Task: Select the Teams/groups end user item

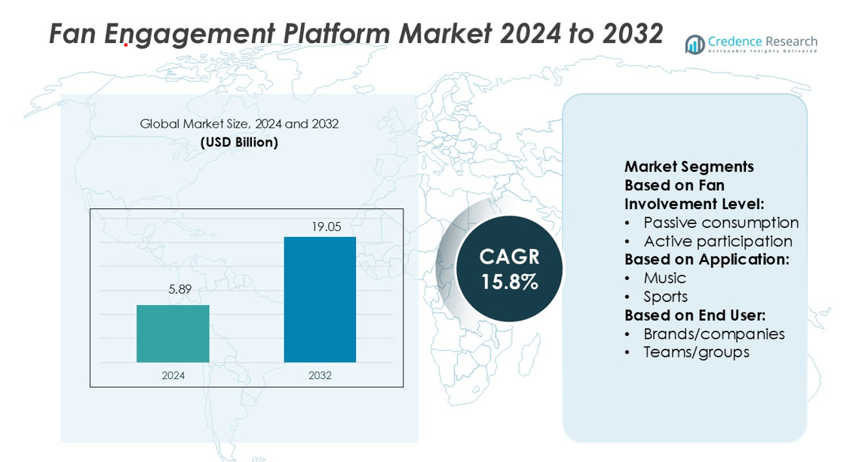Action: click(696, 352)
